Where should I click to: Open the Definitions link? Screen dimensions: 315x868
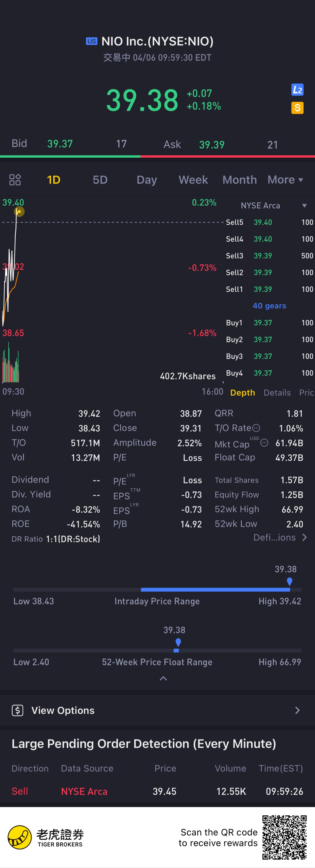pyautogui.click(x=280, y=537)
